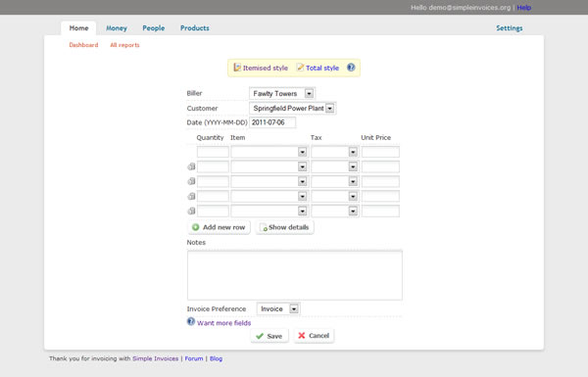
Task: Click the Cancel button
Action: [x=314, y=336]
